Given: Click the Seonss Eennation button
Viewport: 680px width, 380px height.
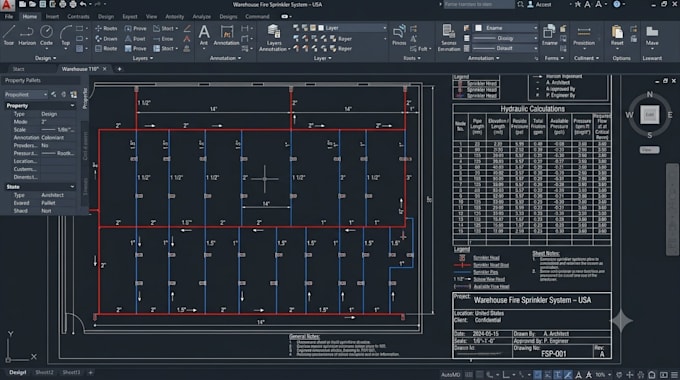Looking at the screenshot, I should [x=448, y=38].
